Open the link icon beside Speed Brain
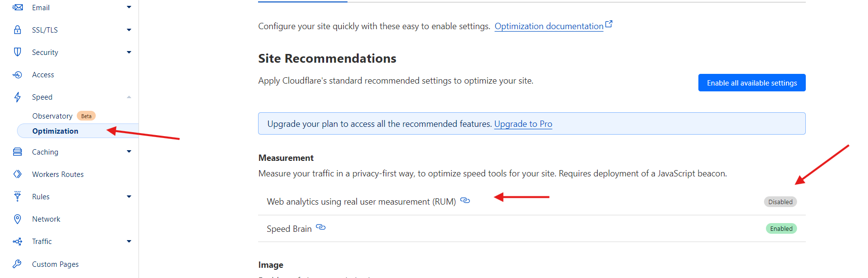Viewport: 868px width, 278px height. click(x=321, y=227)
